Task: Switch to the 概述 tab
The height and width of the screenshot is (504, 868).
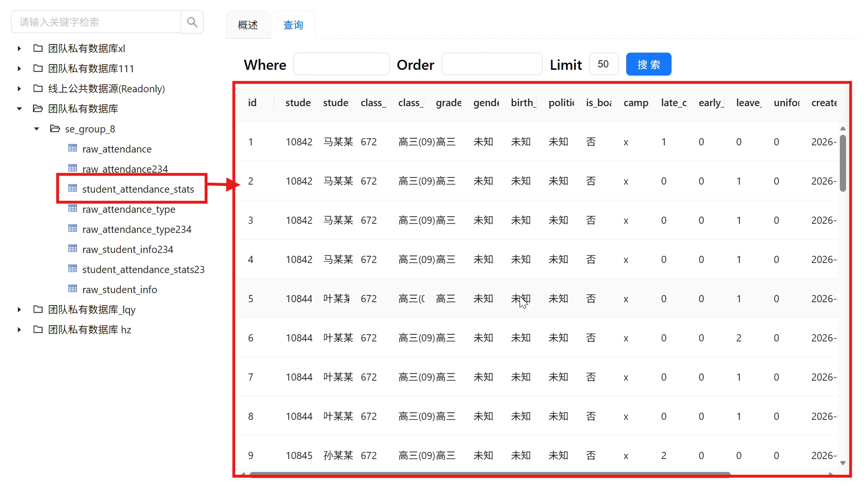Action: [x=248, y=25]
